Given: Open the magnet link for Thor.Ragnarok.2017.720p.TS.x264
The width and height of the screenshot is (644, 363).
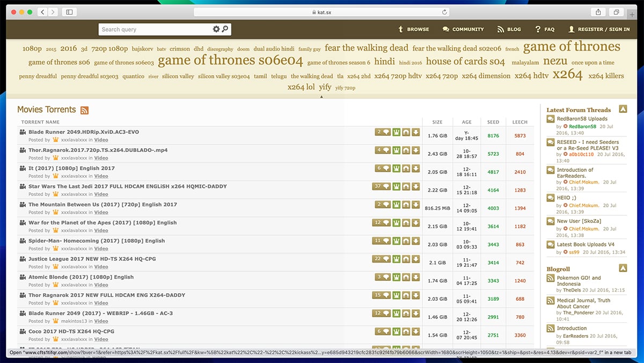Looking at the screenshot, I should tap(406, 150).
